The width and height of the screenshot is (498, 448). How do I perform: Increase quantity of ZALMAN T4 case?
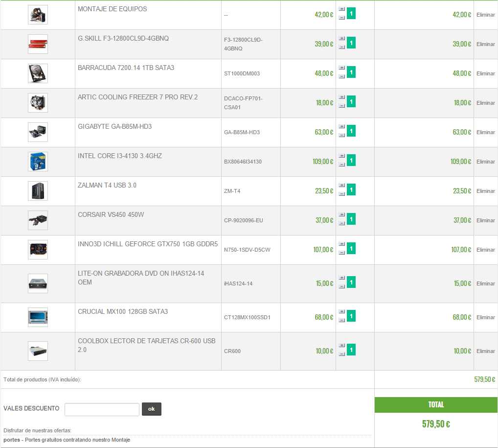[342, 185]
